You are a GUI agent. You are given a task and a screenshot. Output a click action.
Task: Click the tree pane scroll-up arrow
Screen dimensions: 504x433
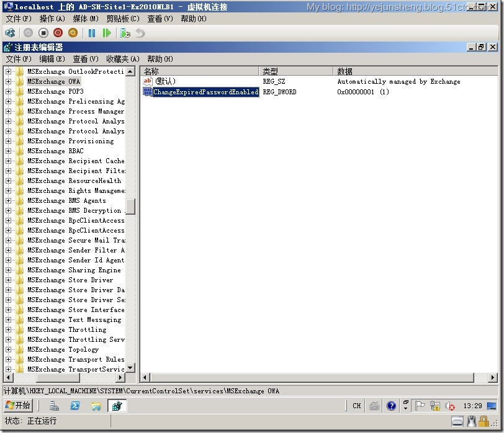(x=130, y=71)
